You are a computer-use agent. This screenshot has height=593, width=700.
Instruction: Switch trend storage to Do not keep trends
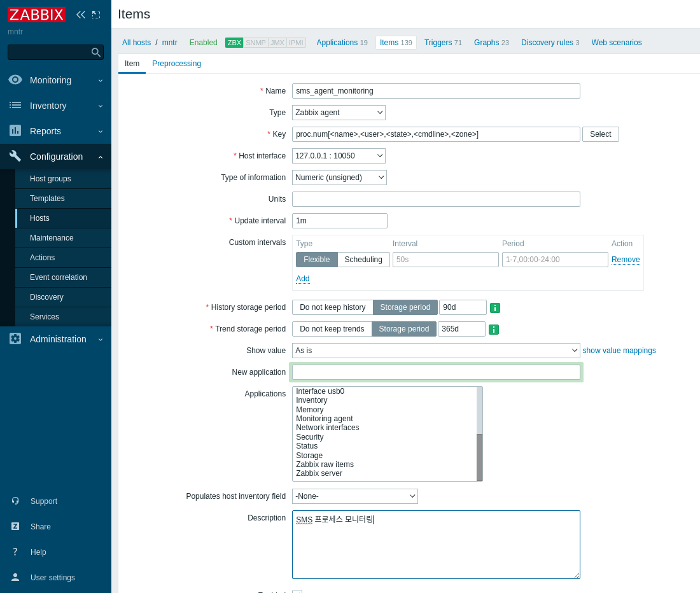[332, 329]
